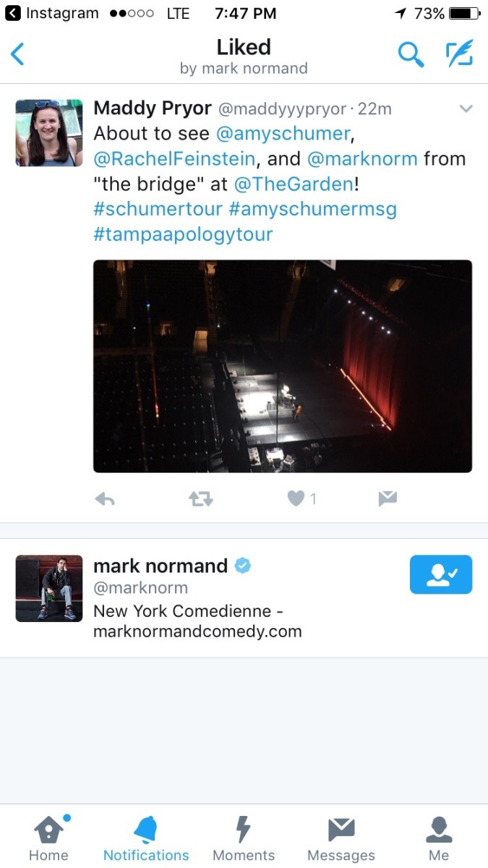Open the Moments tab
The image size is (488, 868).
tap(244, 838)
